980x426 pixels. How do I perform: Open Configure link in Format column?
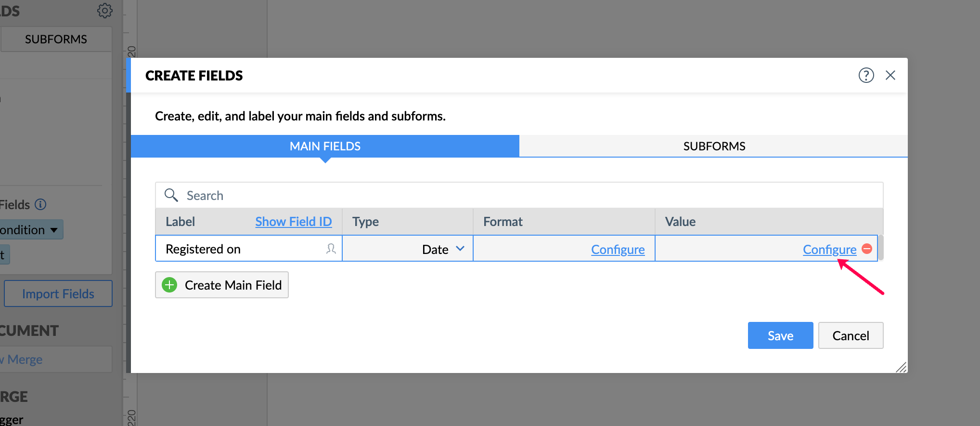[x=618, y=249]
